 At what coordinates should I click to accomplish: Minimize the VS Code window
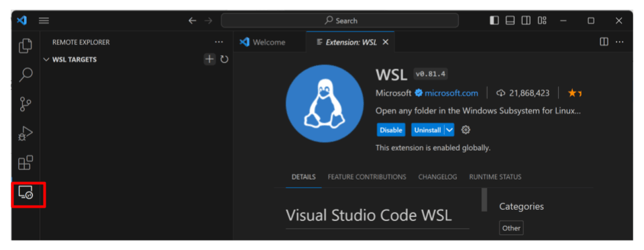click(563, 21)
